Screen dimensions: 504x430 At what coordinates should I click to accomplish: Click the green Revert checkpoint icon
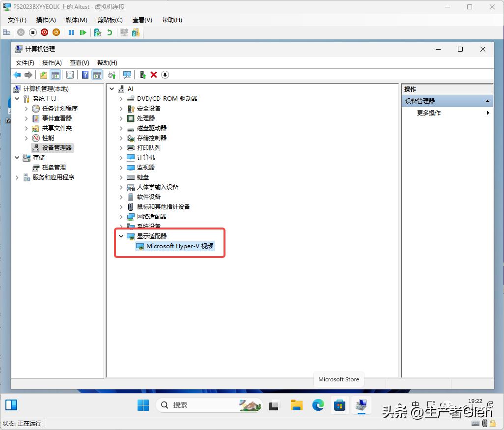pyautogui.click(x=109, y=32)
